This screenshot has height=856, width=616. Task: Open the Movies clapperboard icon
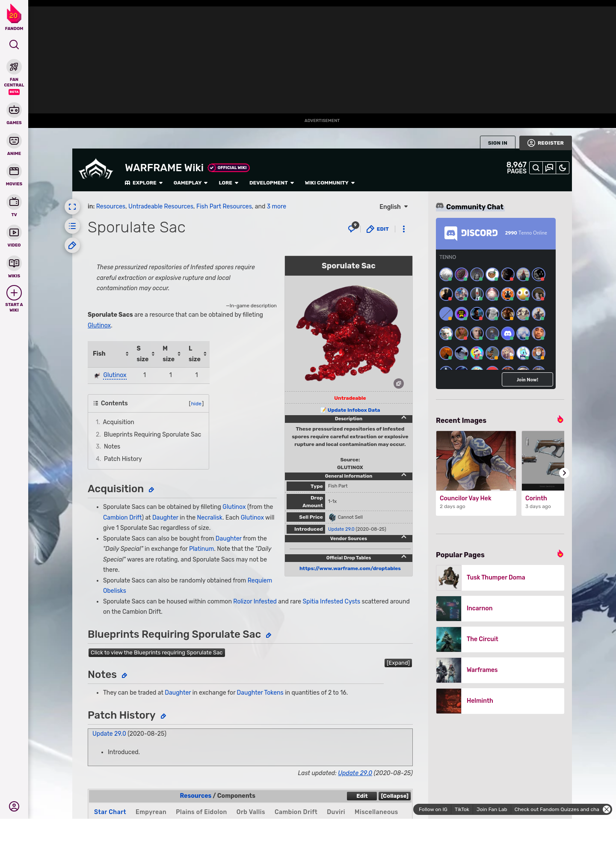click(14, 171)
